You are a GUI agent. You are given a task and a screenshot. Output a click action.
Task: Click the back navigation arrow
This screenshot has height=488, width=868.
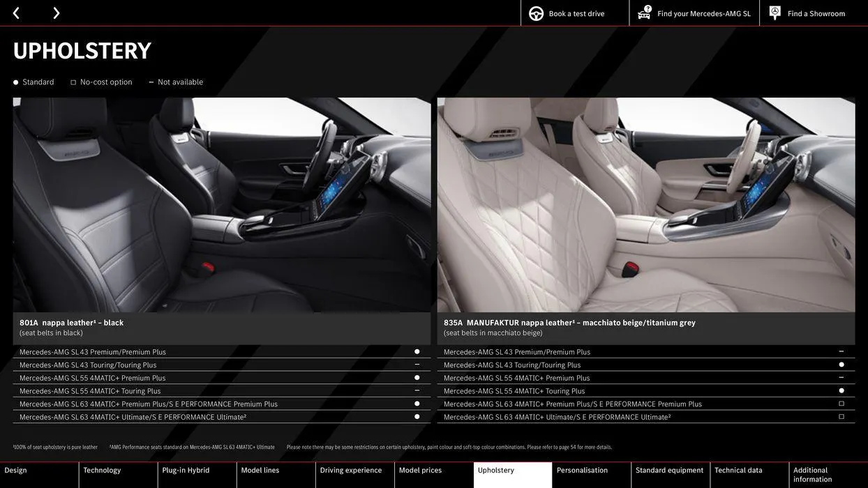pos(14,11)
